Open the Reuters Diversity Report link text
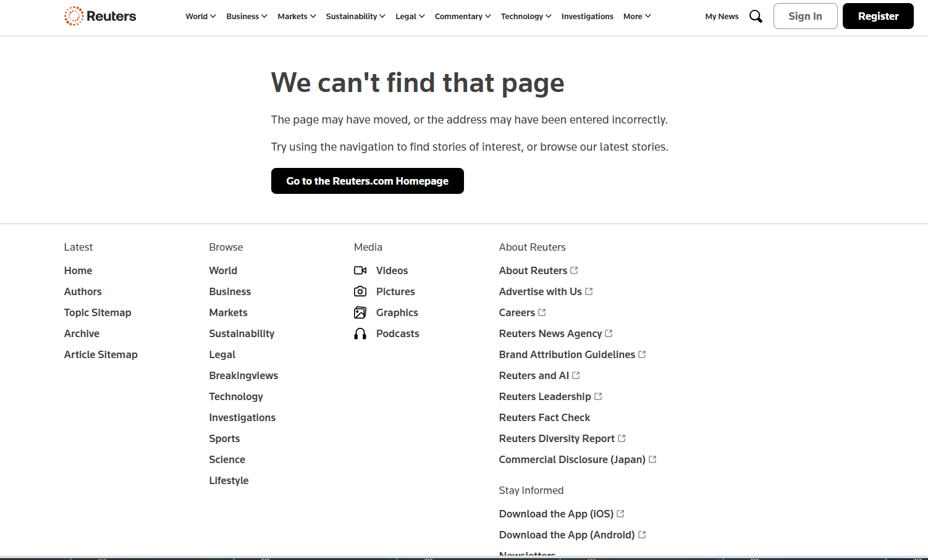 [x=557, y=438]
